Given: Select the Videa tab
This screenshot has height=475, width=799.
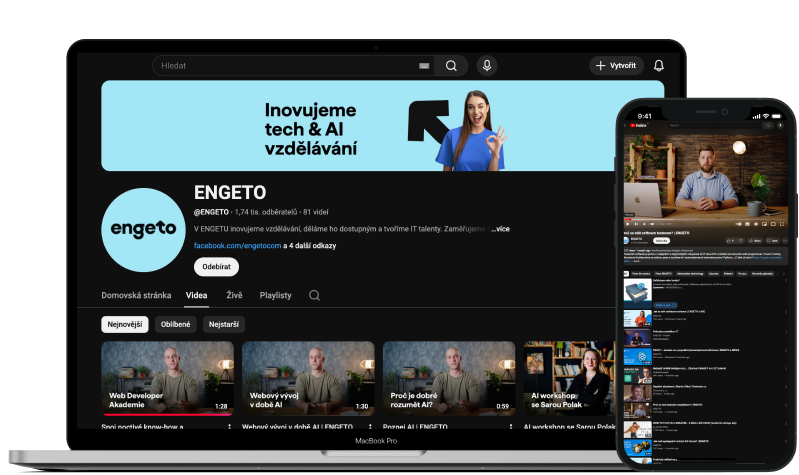Looking at the screenshot, I should [x=196, y=295].
